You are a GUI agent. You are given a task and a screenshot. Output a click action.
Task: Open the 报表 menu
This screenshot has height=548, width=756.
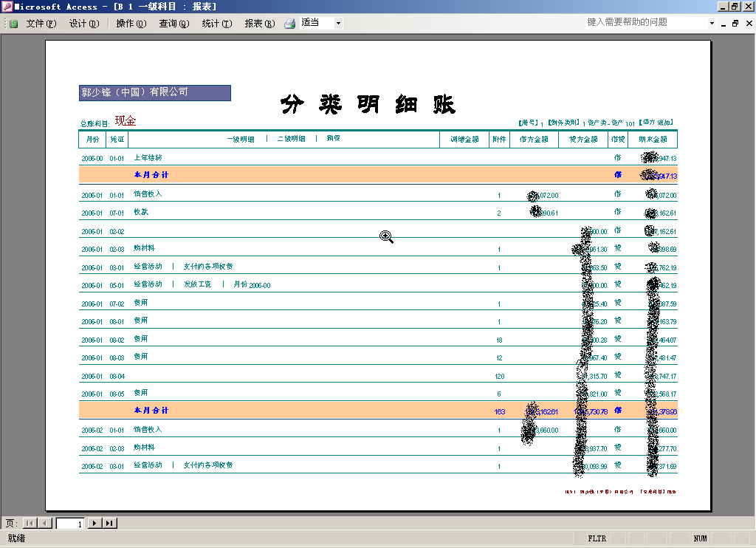click(259, 24)
